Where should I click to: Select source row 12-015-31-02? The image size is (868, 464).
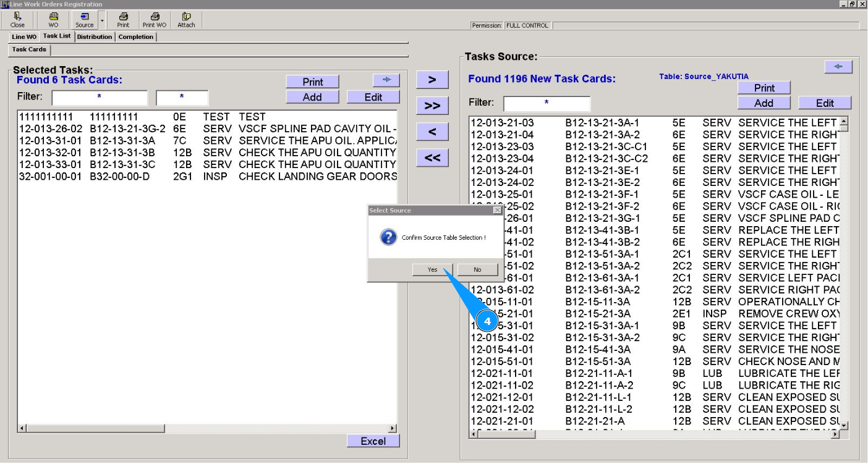(654, 337)
